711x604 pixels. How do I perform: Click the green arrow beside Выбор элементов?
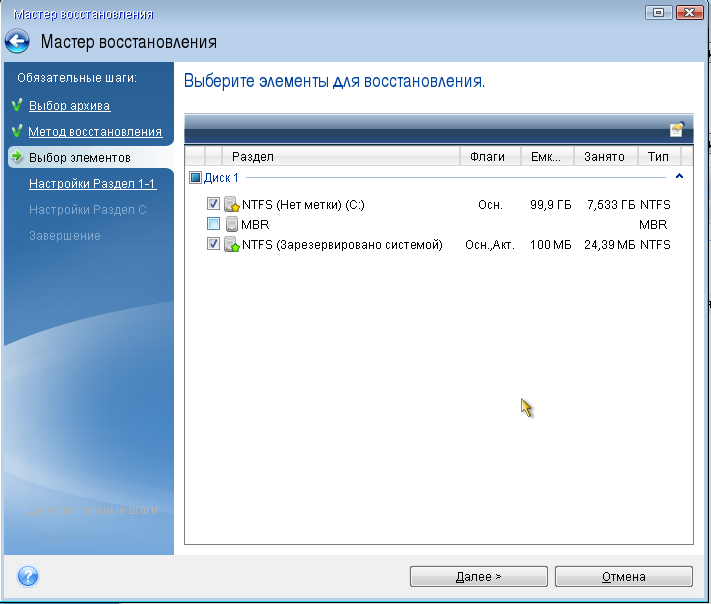click(x=17, y=157)
